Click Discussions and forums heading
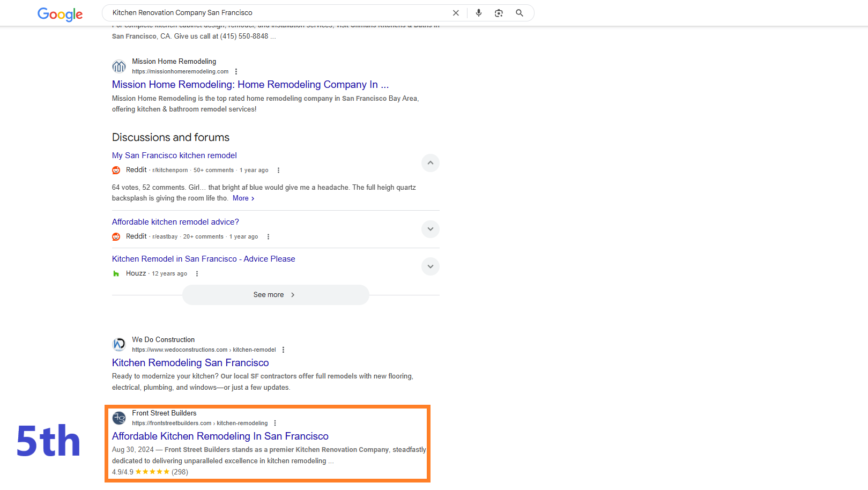This screenshot has height=490, width=868. (x=170, y=138)
